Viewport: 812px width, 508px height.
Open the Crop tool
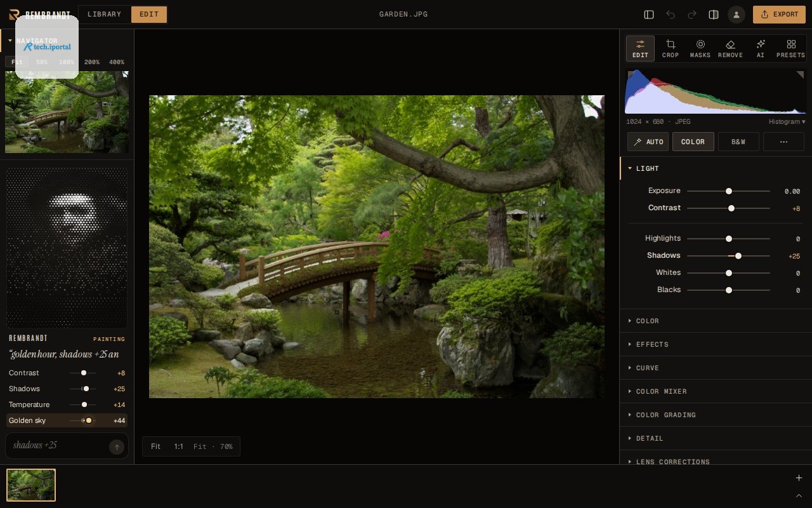[671, 49]
